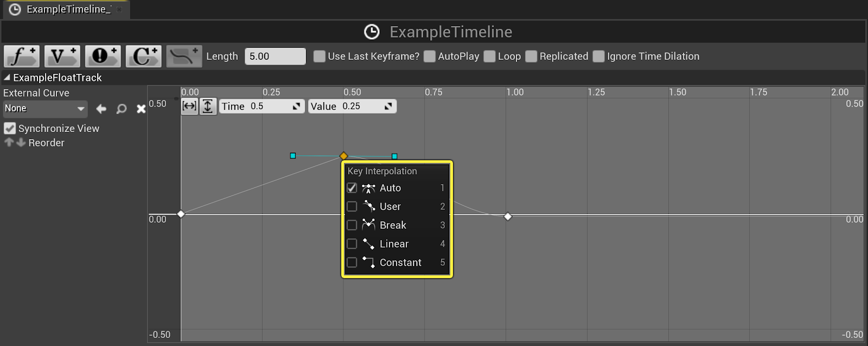Select the ExampleTimeline tab
This screenshot has height=346, width=868.
[65, 9]
